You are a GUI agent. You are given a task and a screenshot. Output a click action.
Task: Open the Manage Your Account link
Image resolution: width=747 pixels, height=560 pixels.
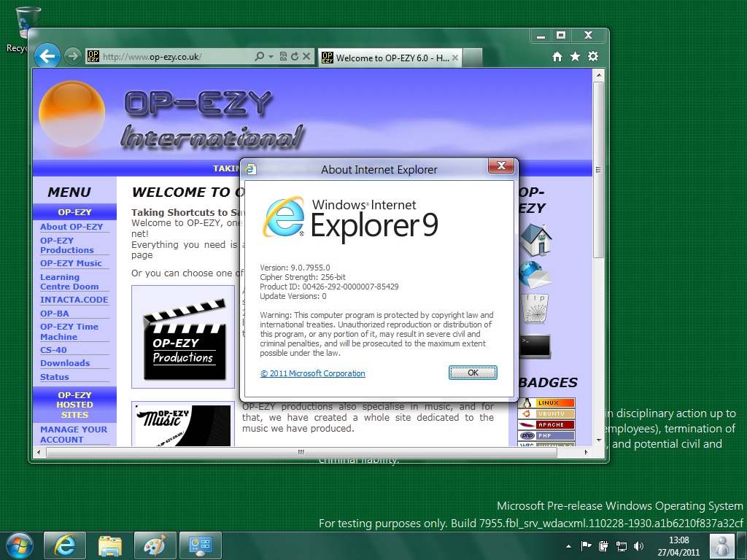tap(74, 435)
